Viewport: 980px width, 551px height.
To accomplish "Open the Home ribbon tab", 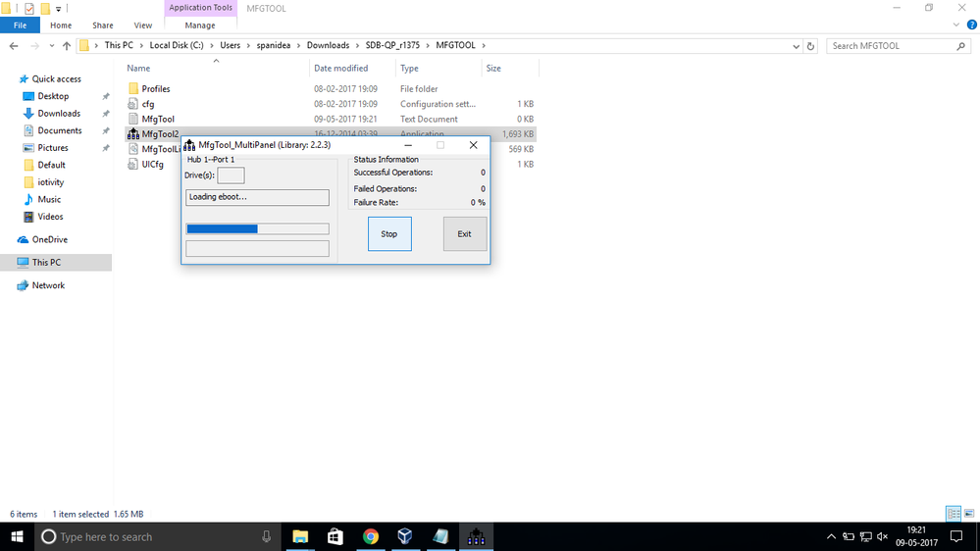I will tap(61, 25).
